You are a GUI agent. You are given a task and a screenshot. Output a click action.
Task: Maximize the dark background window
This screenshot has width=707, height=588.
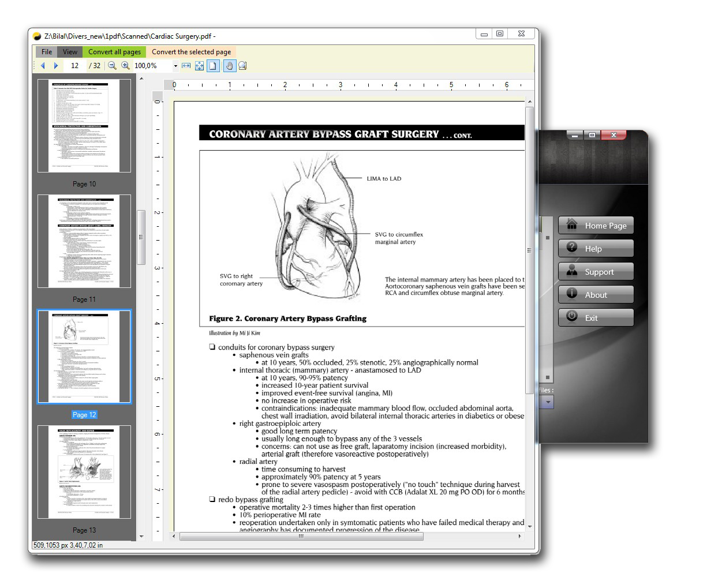[x=592, y=135]
